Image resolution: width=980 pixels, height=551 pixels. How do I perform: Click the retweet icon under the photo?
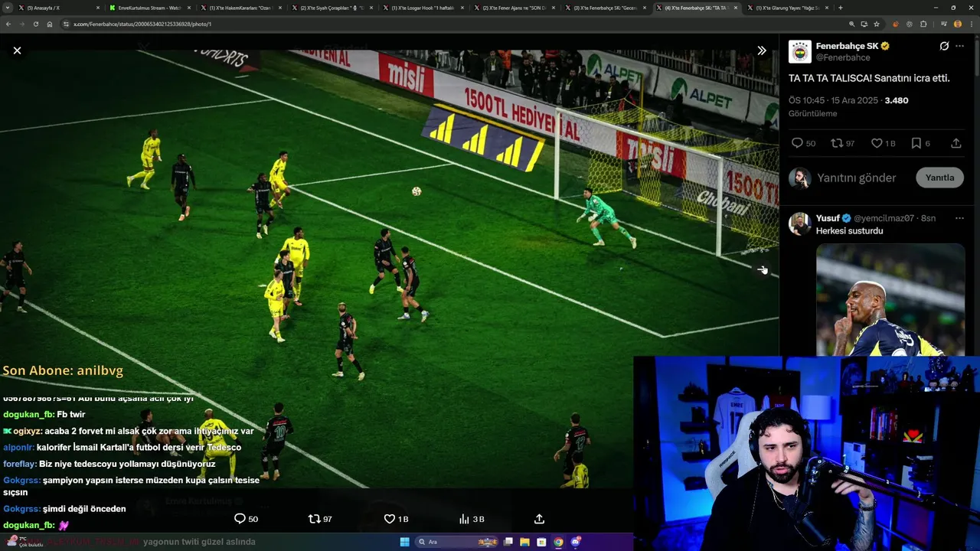point(314,519)
